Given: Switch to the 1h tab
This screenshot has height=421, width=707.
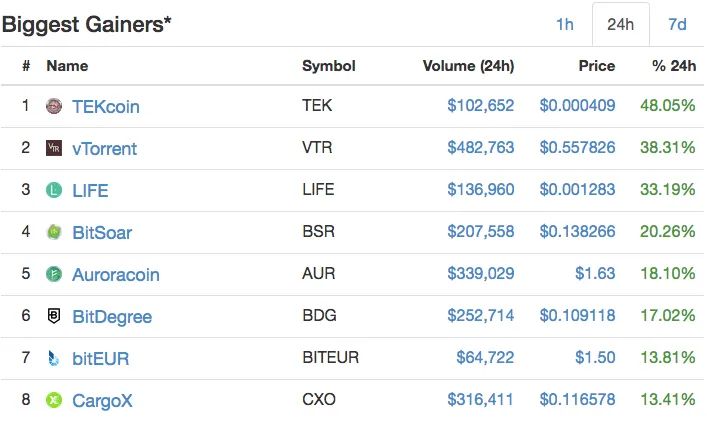Looking at the screenshot, I should click(565, 24).
